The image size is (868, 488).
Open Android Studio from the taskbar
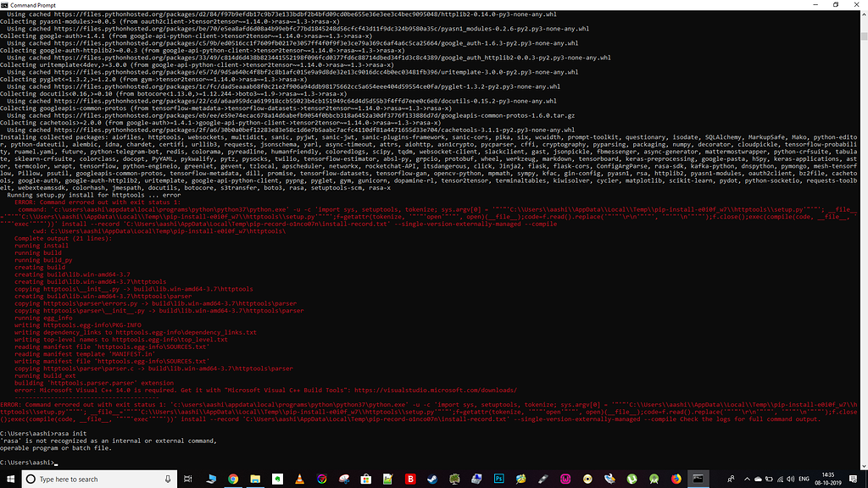click(x=653, y=479)
